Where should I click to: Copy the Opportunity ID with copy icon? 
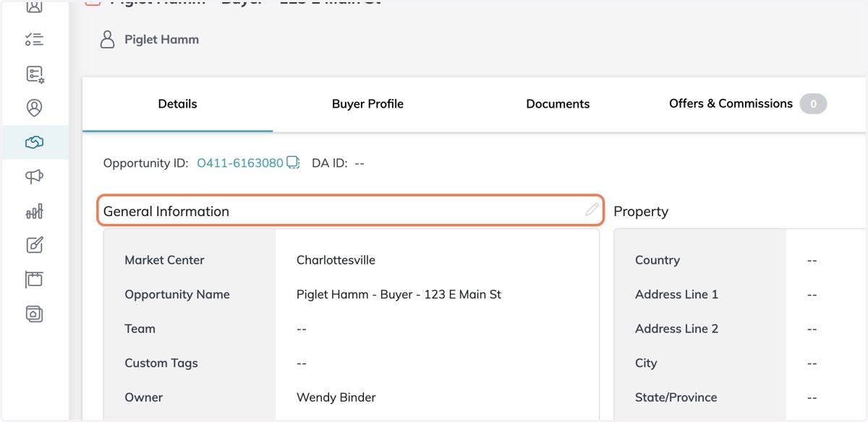[x=293, y=163]
